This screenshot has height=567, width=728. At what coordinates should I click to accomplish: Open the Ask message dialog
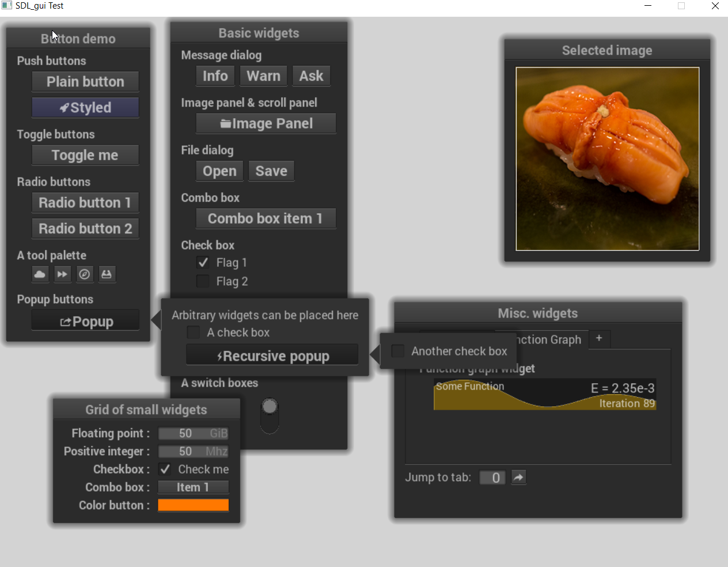pyautogui.click(x=311, y=75)
